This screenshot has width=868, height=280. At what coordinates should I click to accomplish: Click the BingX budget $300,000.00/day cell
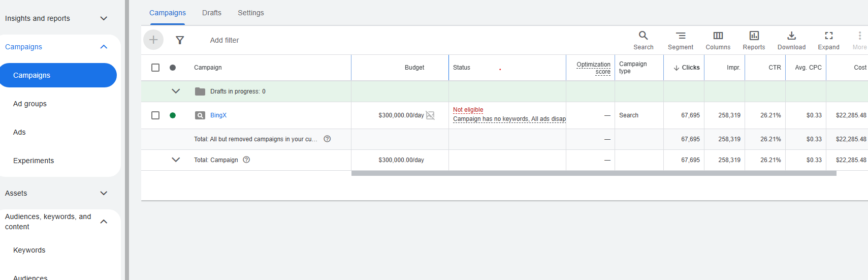pyautogui.click(x=401, y=115)
